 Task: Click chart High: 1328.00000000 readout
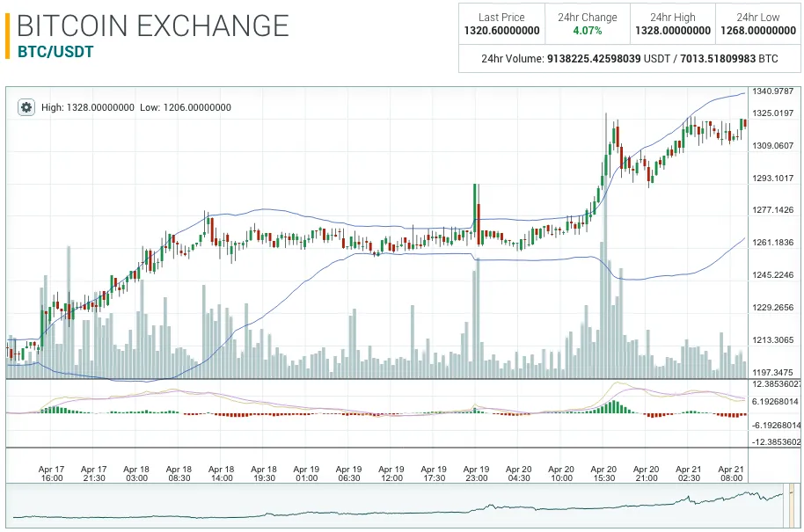[88, 107]
